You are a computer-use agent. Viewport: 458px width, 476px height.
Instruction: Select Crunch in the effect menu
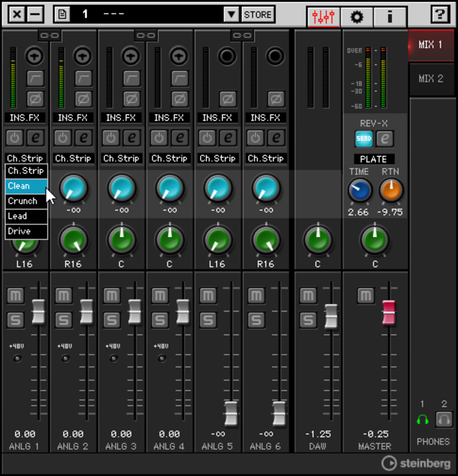click(26, 201)
